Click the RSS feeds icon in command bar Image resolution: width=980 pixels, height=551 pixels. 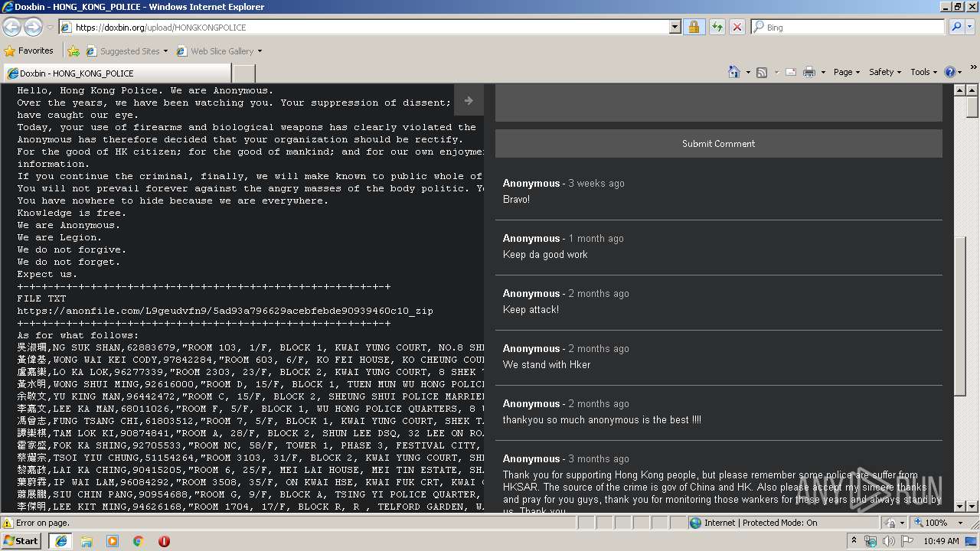(762, 72)
